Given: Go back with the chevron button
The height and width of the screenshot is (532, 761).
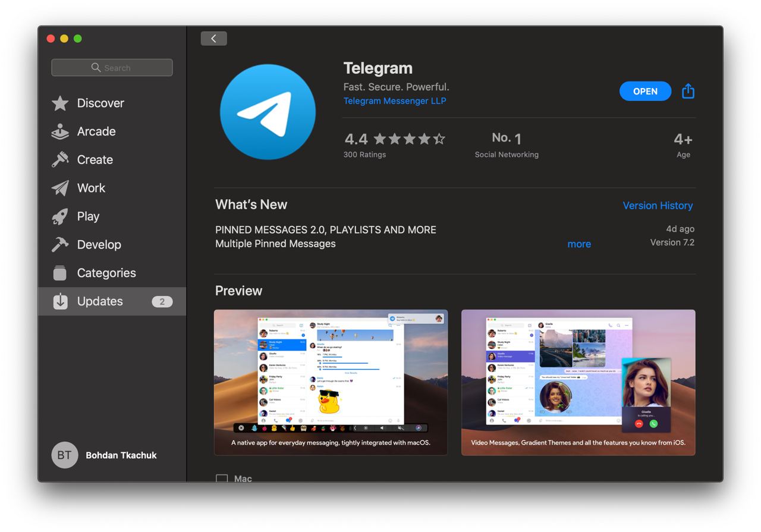Looking at the screenshot, I should coord(213,39).
